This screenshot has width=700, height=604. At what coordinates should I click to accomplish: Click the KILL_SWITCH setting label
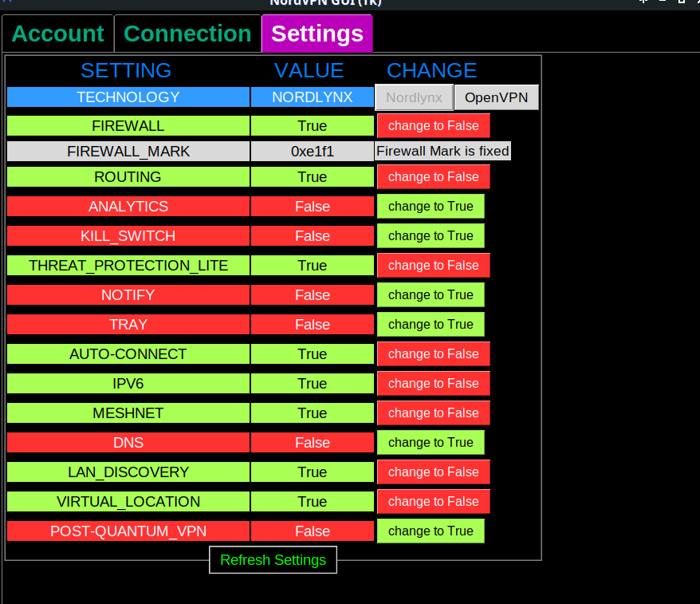(x=128, y=236)
